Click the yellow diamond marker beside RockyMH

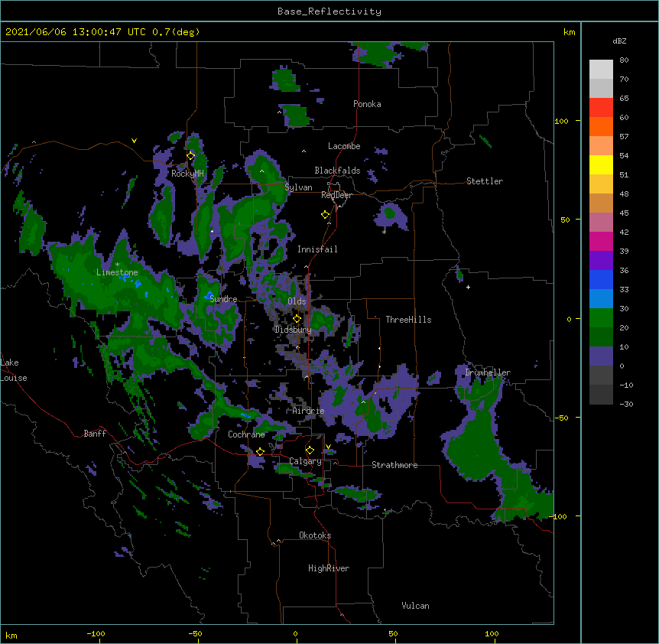[x=191, y=156]
